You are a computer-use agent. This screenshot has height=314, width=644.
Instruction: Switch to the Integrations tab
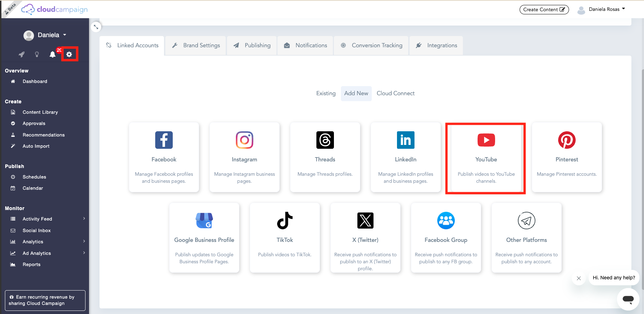point(436,46)
